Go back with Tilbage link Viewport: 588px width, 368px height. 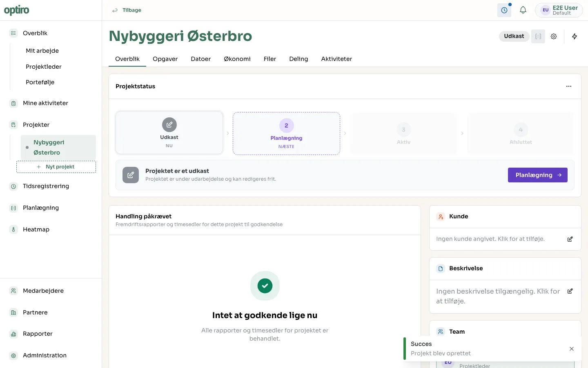click(127, 10)
